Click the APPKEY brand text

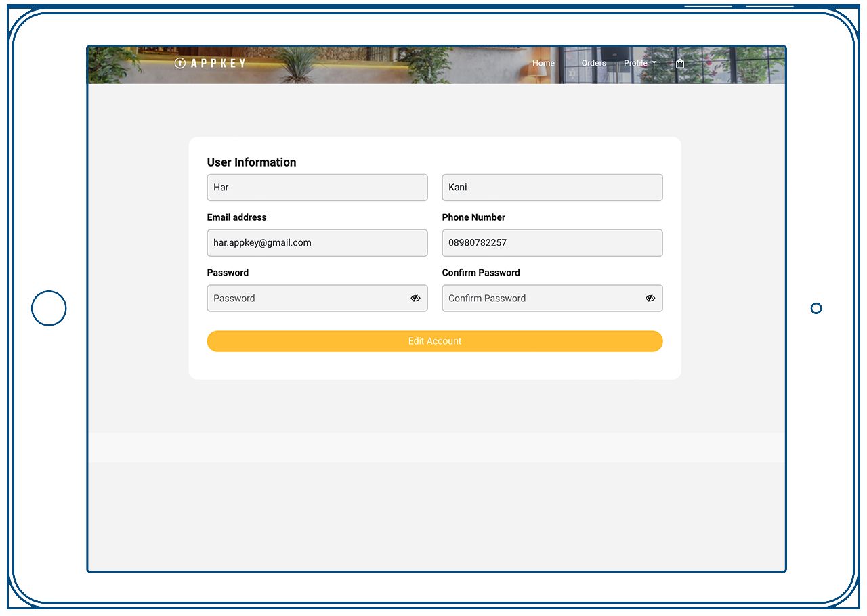point(218,63)
